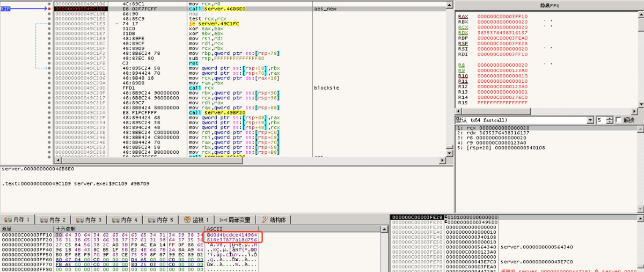Switch to the 内存 4 tab

tap(125, 220)
